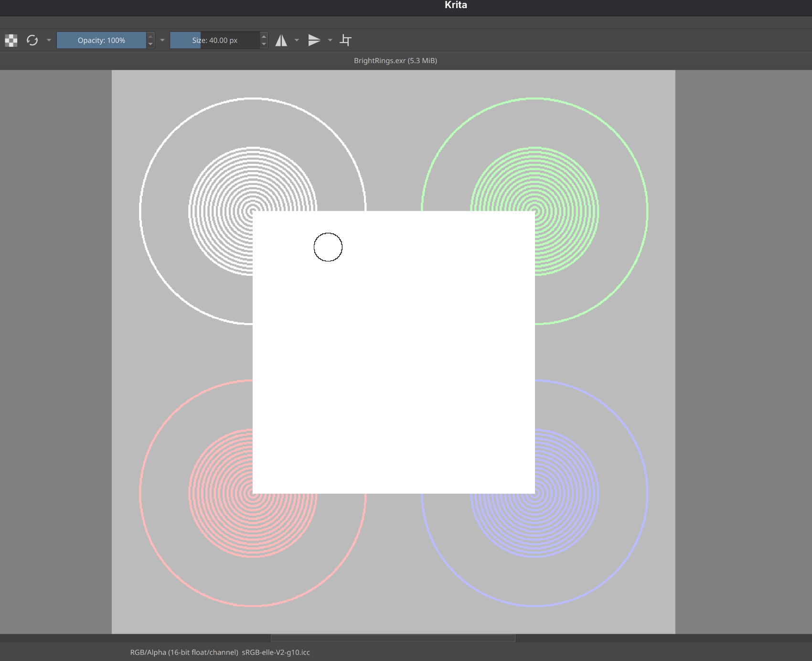Increase opacity with the up stepper arrow
This screenshot has width=812, height=661.
pyautogui.click(x=150, y=36)
